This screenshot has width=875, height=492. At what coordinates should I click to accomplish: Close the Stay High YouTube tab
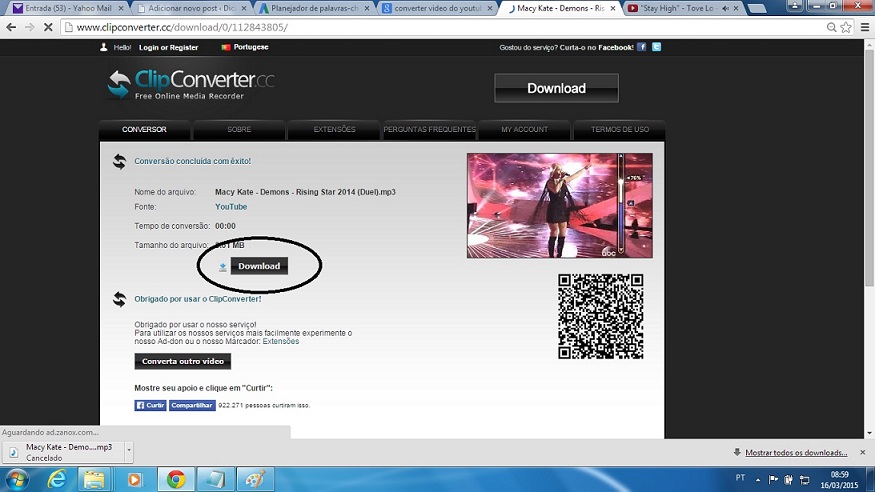point(735,8)
